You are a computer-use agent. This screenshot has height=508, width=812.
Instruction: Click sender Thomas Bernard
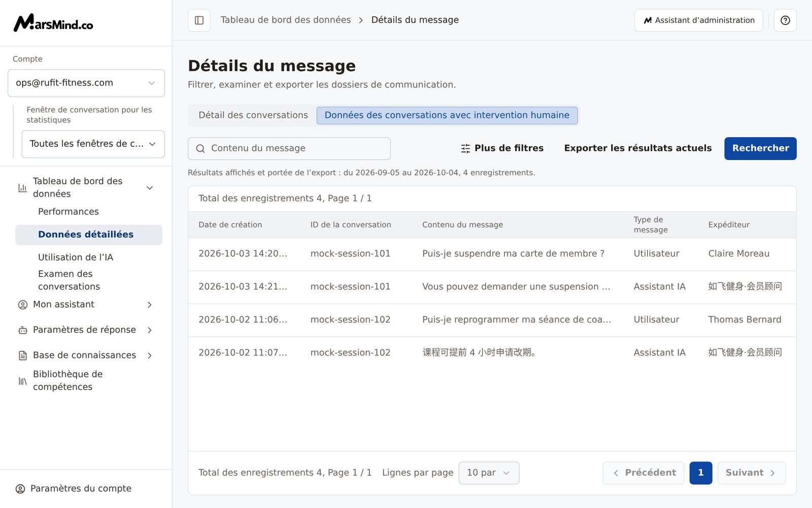coord(745,320)
